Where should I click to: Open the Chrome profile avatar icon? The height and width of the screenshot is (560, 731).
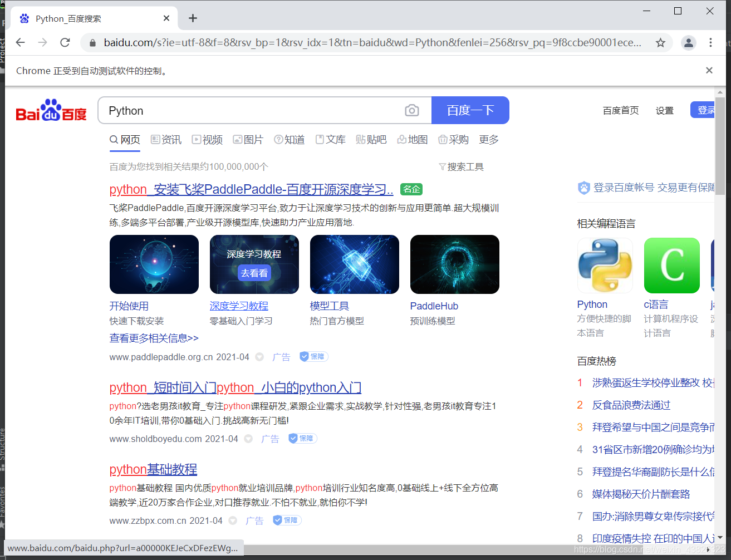689,43
